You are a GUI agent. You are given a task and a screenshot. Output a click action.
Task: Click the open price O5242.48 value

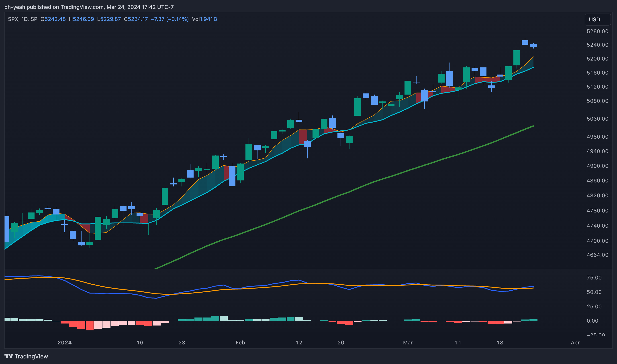pyautogui.click(x=53, y=19)
